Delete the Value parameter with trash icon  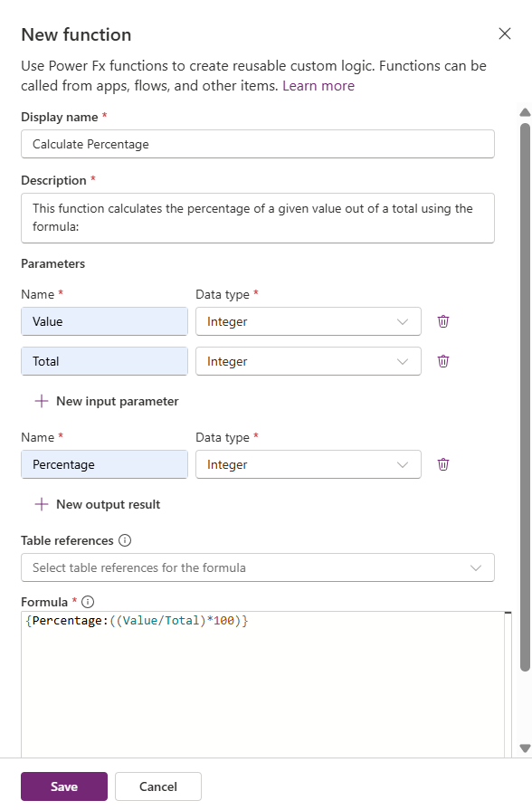pyautogui.click(x=443, y=321)
